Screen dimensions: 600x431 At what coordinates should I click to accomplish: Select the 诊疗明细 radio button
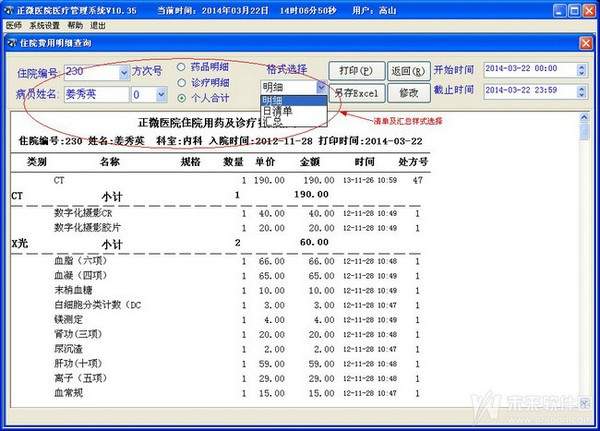coord(181,82)
